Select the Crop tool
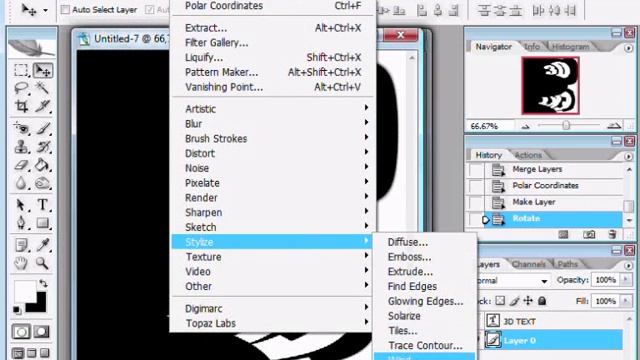 click(21, 106)
